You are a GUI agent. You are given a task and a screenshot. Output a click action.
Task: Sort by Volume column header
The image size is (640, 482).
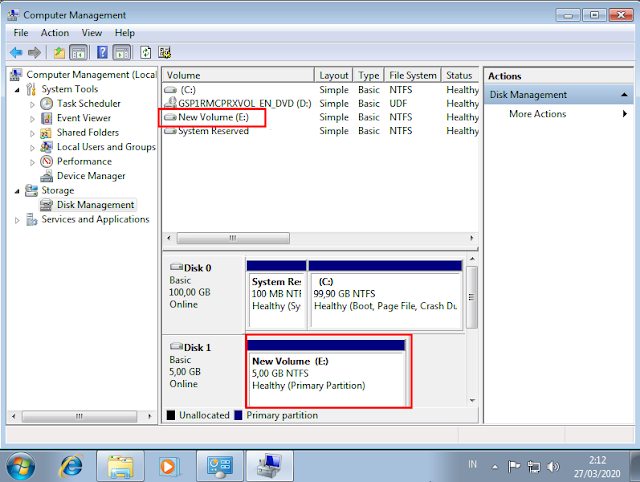pos(238,76)
